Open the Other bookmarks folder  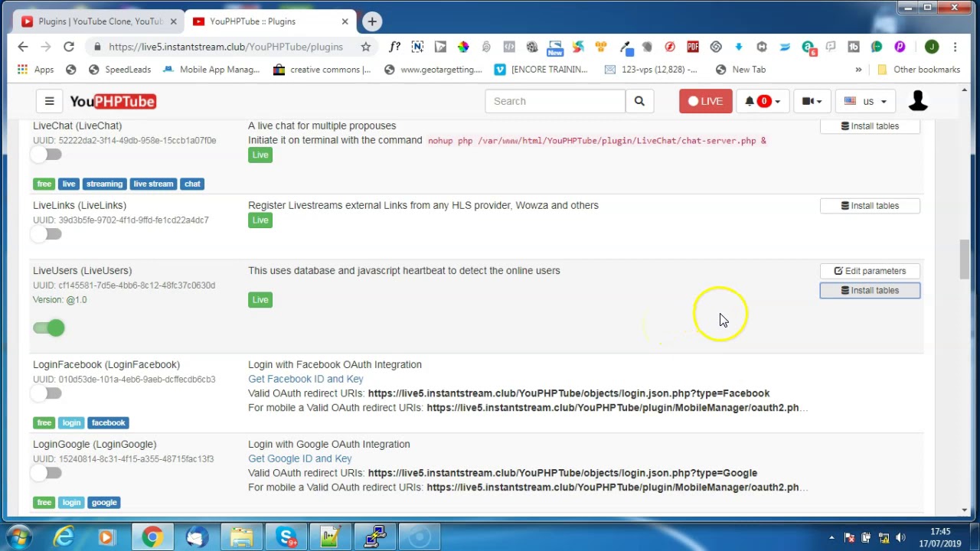pos(918,70)
